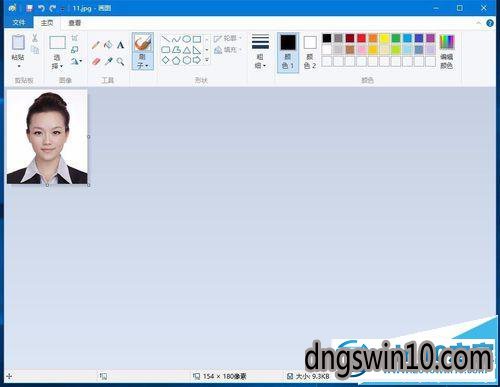Pick the black swatch in palette
500x387 pixels.
click(327, 38)
